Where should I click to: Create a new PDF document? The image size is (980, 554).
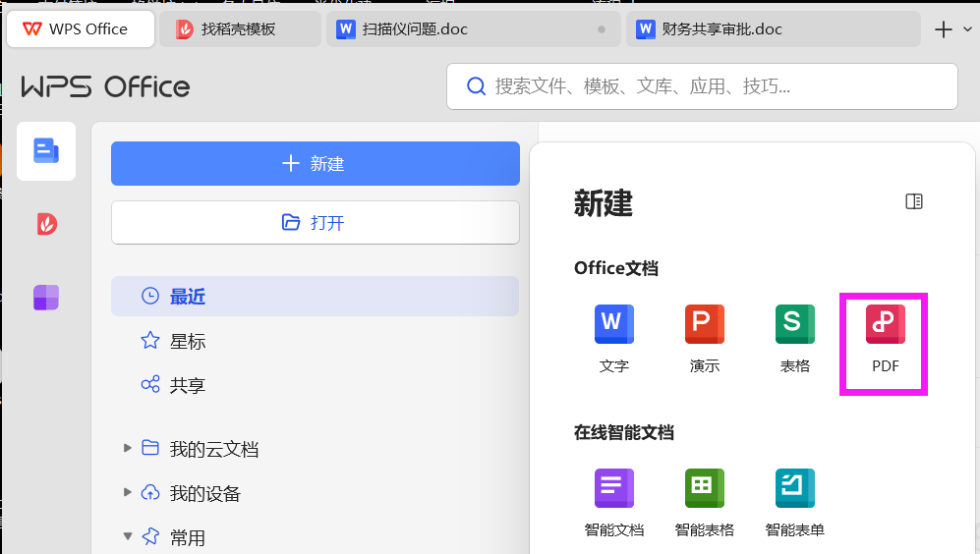(885, 339)
